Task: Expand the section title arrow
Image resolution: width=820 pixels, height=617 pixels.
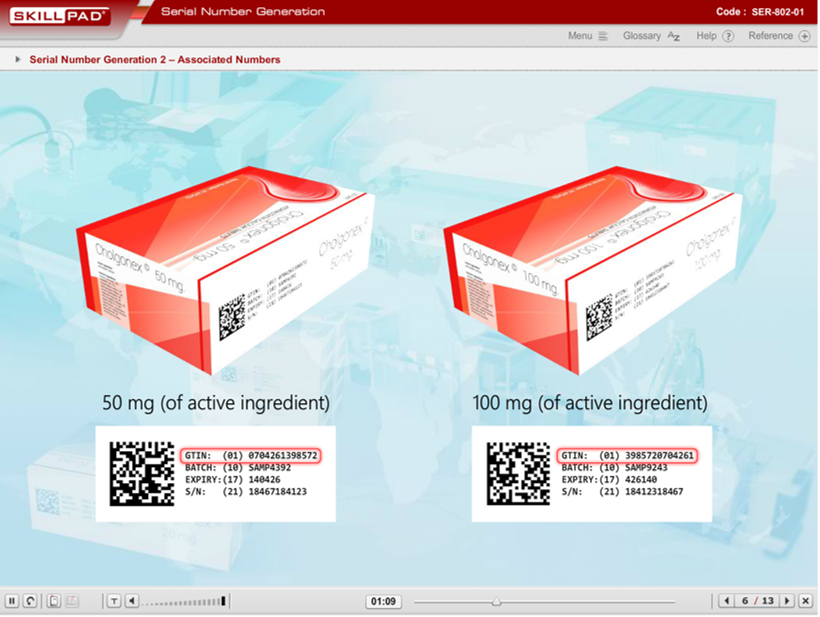Action: [x=18, y=60]
